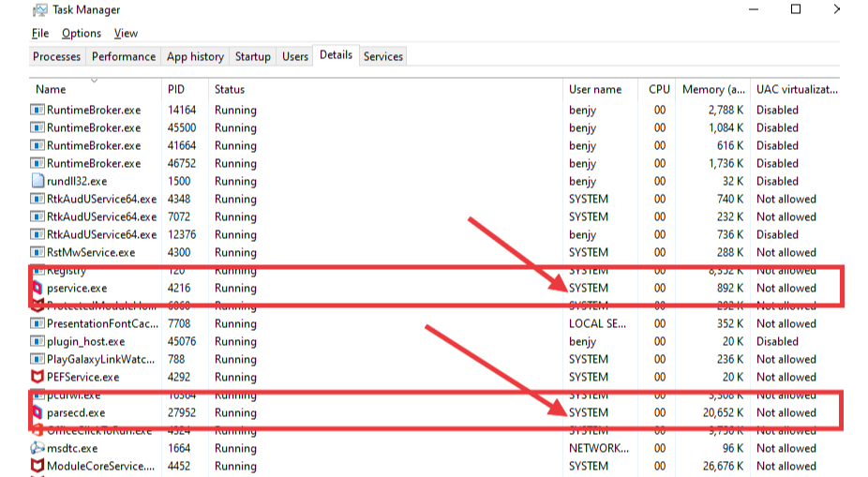This screenshot has width=868, height=477.
Task: Click the pservice.exe process icon
Action: point(38,288)
